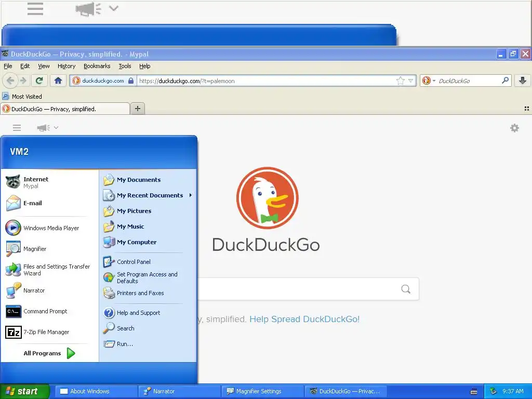This screenshot has width=532, height=399.
Task: Launch Mypal Internet from the Start menu
Action: [50, 182]
